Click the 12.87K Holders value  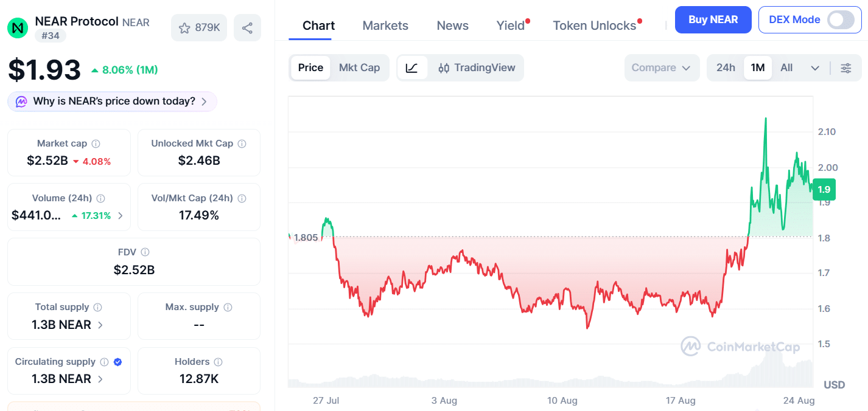coord(199,379)
